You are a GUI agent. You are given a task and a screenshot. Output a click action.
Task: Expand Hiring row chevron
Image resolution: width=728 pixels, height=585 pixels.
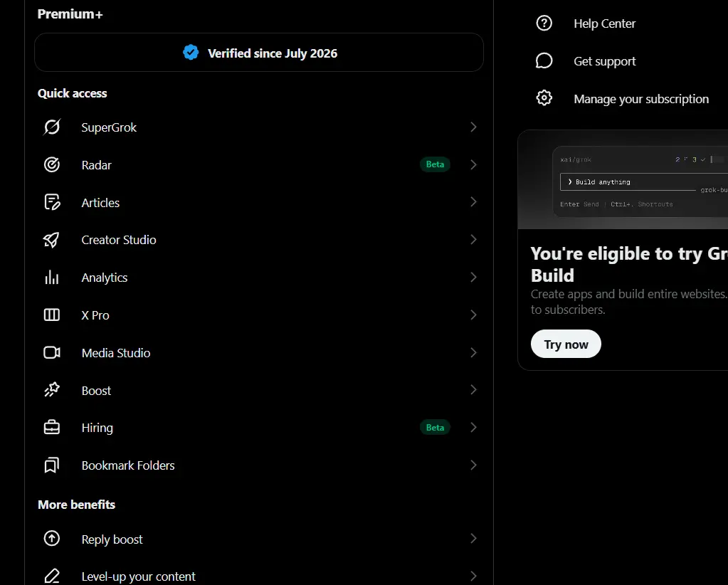(x=473, y=427)
